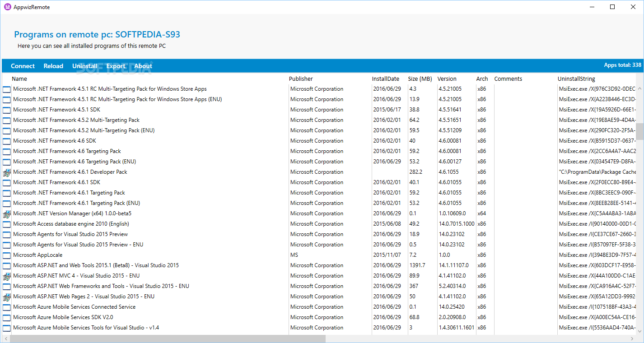Click version 14.0.7015.1000 cell
Viewport: 644px width, 343px height.
457,224
